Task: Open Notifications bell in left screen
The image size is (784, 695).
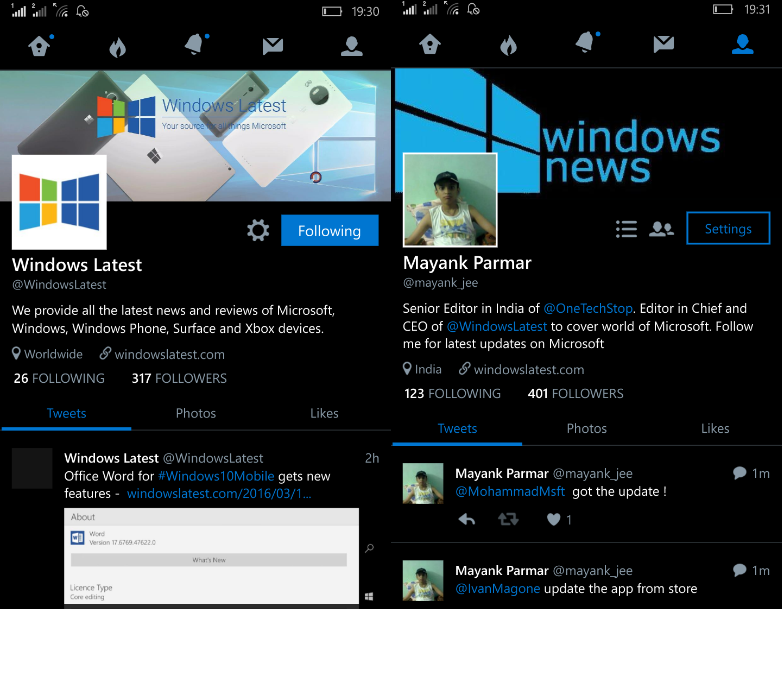Action: (195, 45)
